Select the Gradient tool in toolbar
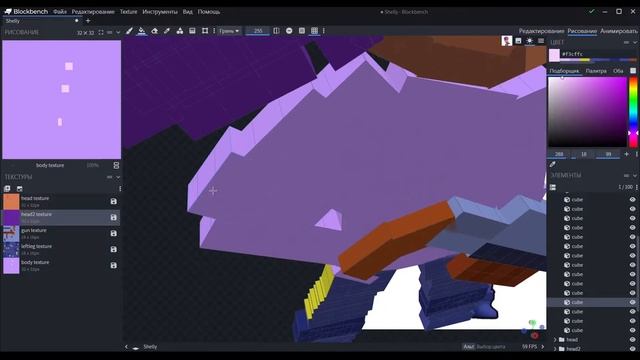 coord(192,31)
